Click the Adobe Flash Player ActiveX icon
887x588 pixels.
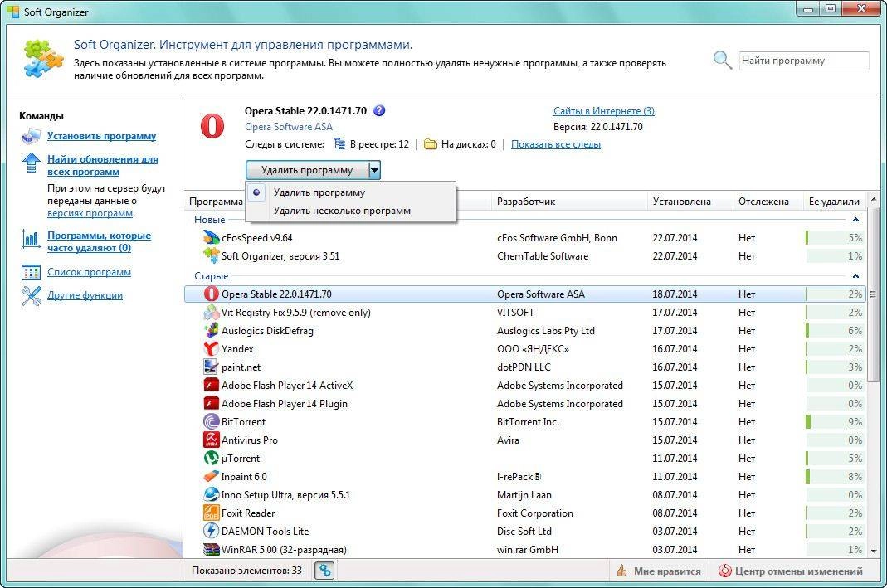pos(211,385)
